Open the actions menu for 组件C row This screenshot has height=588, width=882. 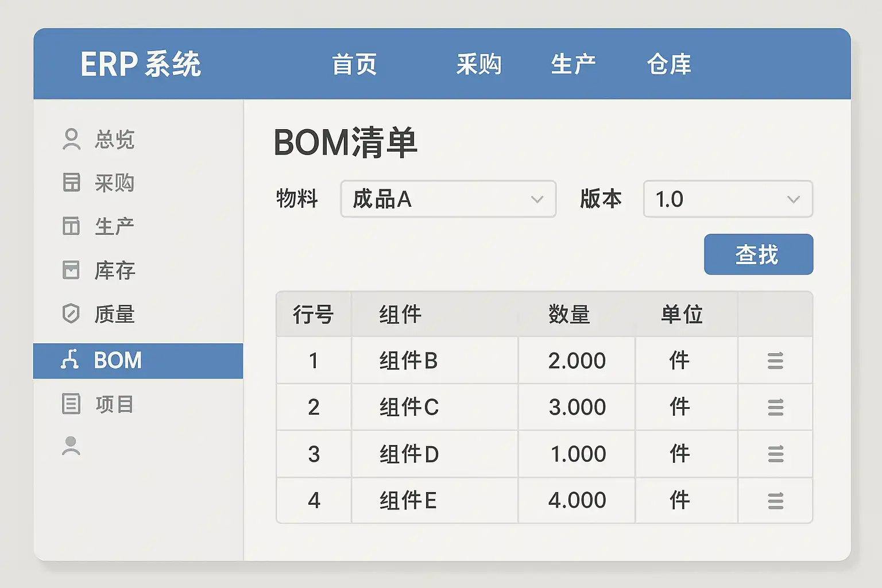[775, 407]
